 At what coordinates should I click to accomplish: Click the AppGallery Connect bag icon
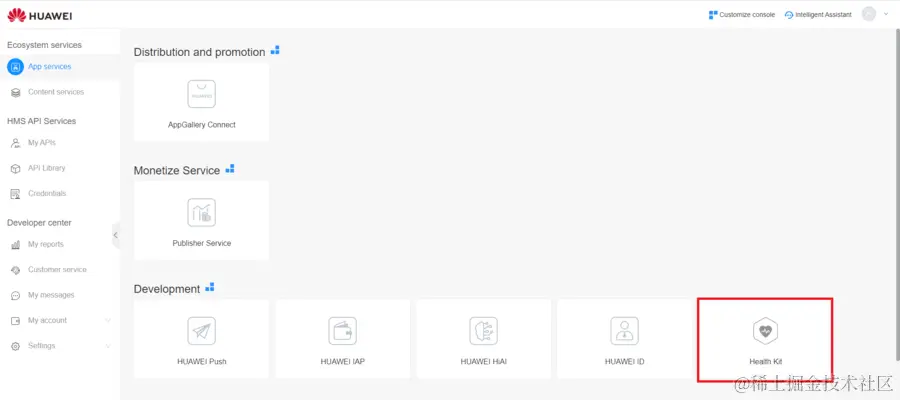(x=201, y=94)
